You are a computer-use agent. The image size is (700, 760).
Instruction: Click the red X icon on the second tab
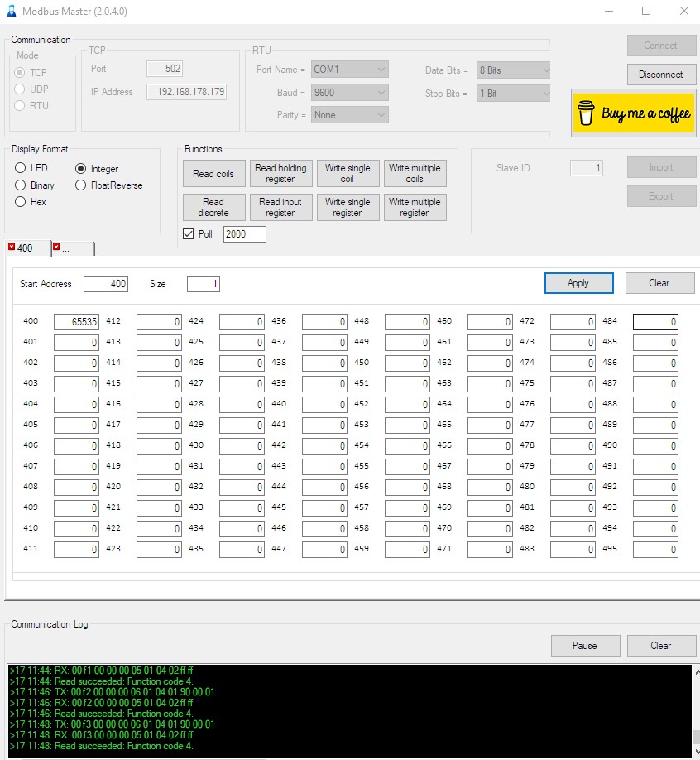pyautogui.click(x=56, y=247)
